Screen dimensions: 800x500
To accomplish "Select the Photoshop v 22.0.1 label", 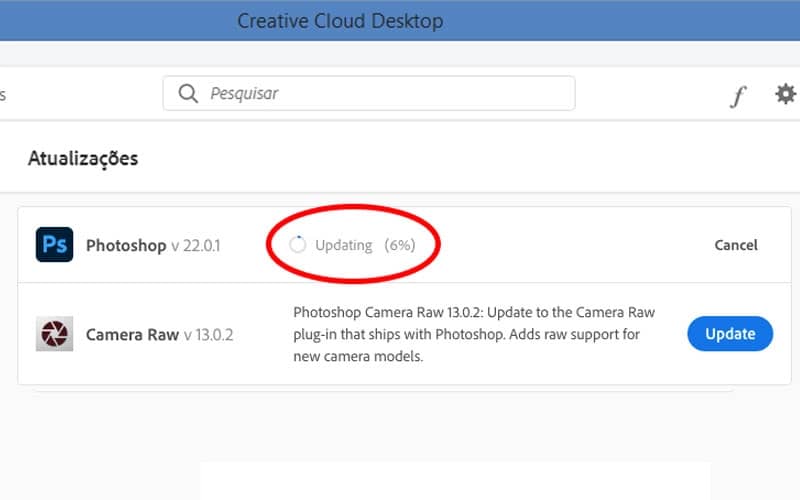I will [x=153, y=245].
